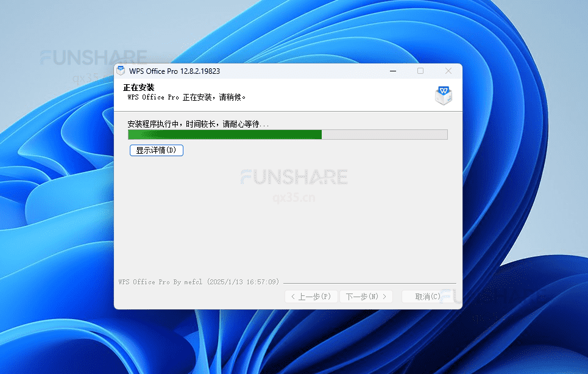
Task: Click the 正在安装 heading text
Action: coord(139,87)
